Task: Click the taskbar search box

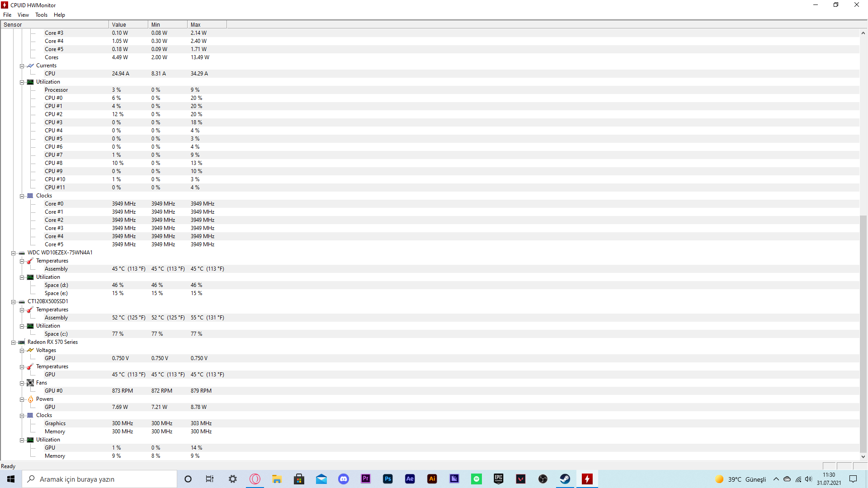Action: 99,479
